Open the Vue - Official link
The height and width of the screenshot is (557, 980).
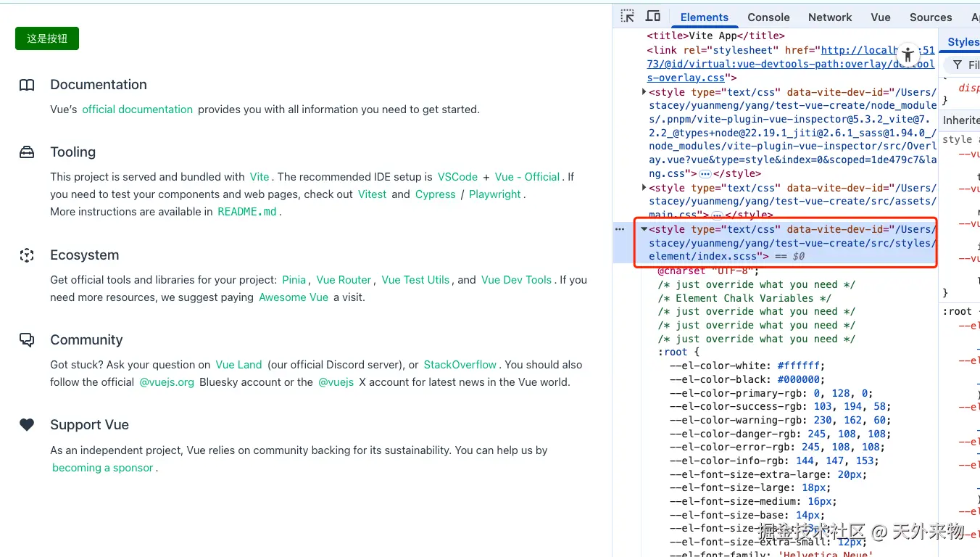[527, 177]
